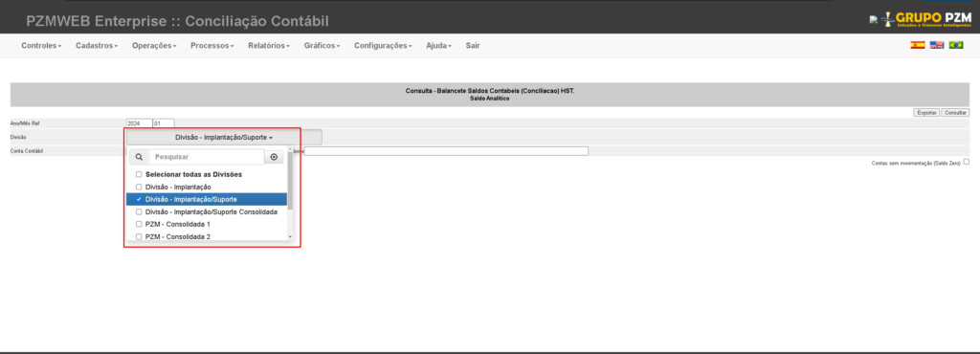Open the Operações menu
The image size is (980, 354).
154,46
